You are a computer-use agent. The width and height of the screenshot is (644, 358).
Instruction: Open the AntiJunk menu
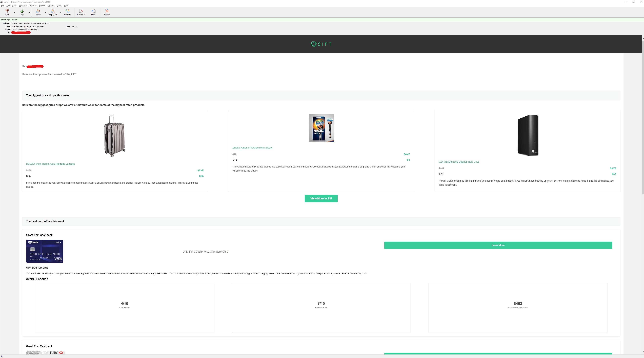coord(33,6)
